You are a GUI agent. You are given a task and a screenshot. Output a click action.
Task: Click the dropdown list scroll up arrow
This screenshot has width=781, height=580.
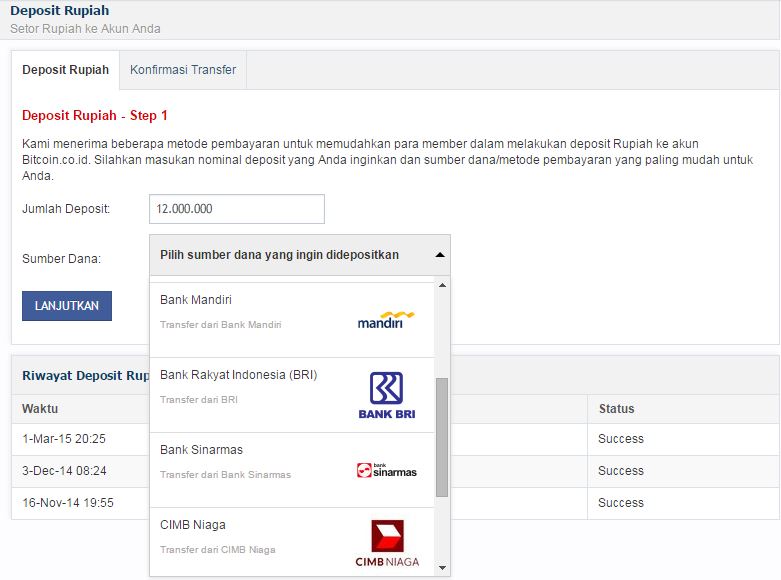tap(442, 286)
